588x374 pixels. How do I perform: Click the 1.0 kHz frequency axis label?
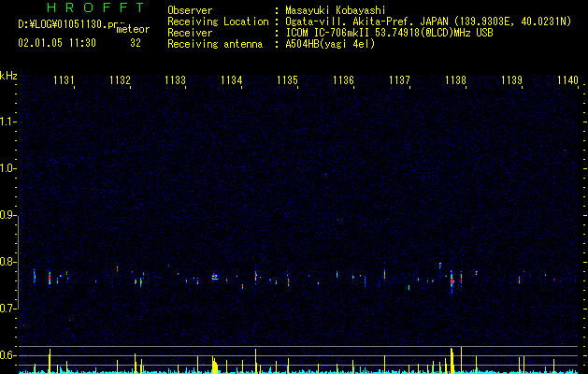point(7,168)
